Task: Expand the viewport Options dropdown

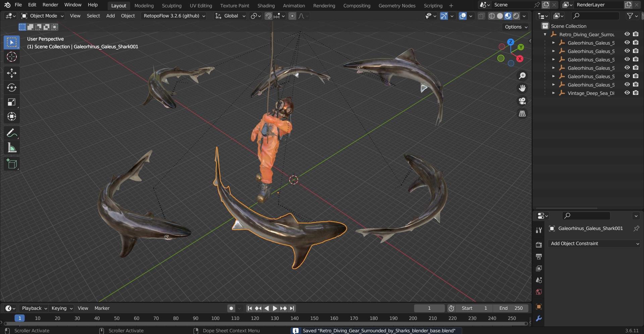Action: point(516,27)
